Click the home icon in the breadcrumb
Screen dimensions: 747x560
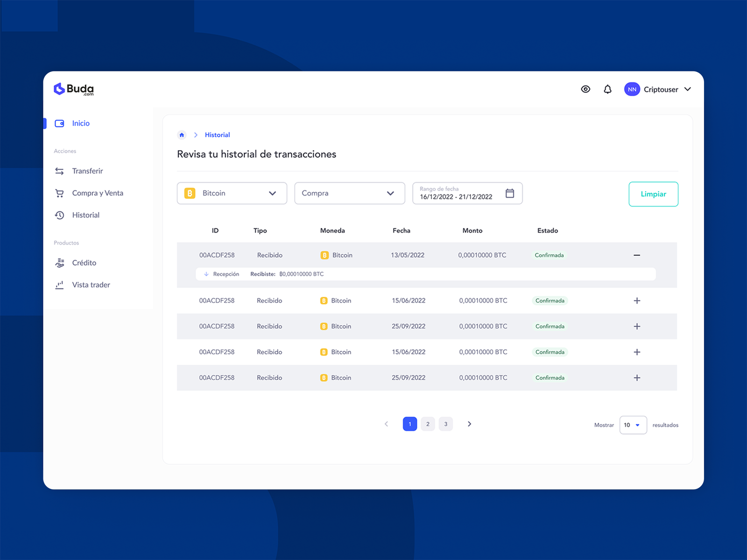click(182, 135)
